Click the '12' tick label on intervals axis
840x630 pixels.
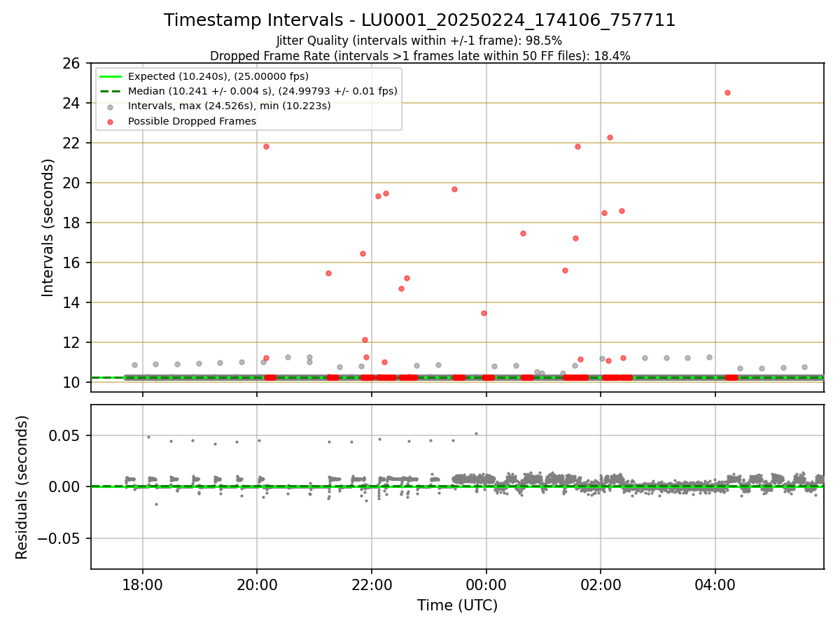(x=73, y=342)
